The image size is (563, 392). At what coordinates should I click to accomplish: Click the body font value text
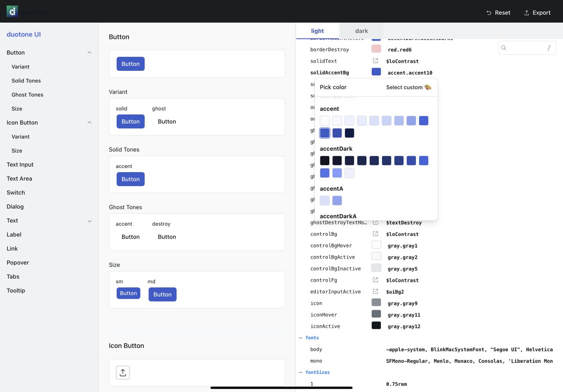[469, 349]
